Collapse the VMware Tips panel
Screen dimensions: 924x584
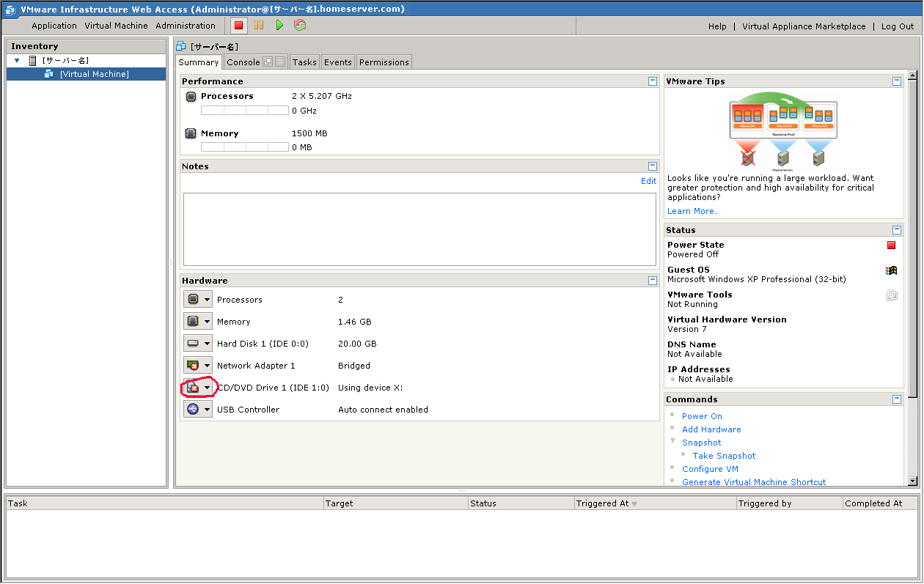[896, 81]
